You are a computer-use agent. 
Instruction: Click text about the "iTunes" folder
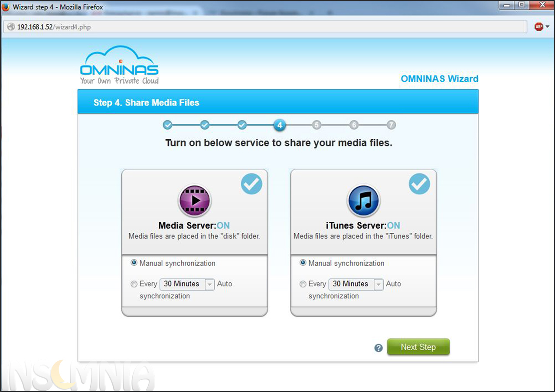[x=363, y=236]
